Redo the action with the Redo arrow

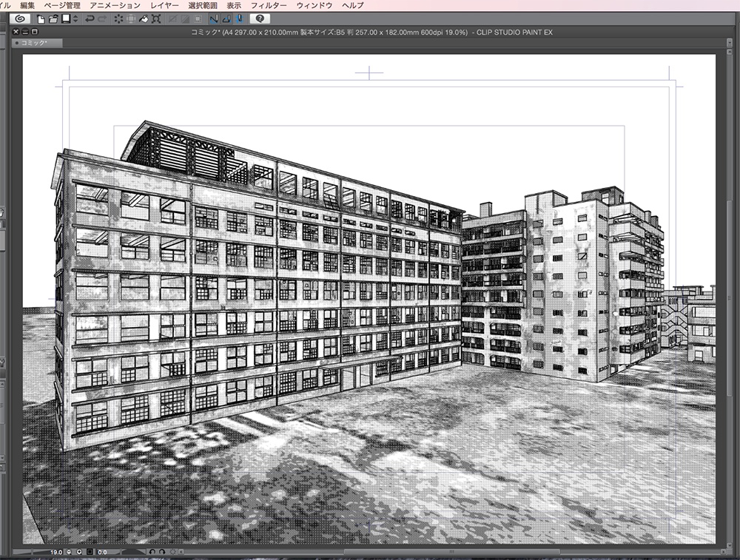pos(102,19)
